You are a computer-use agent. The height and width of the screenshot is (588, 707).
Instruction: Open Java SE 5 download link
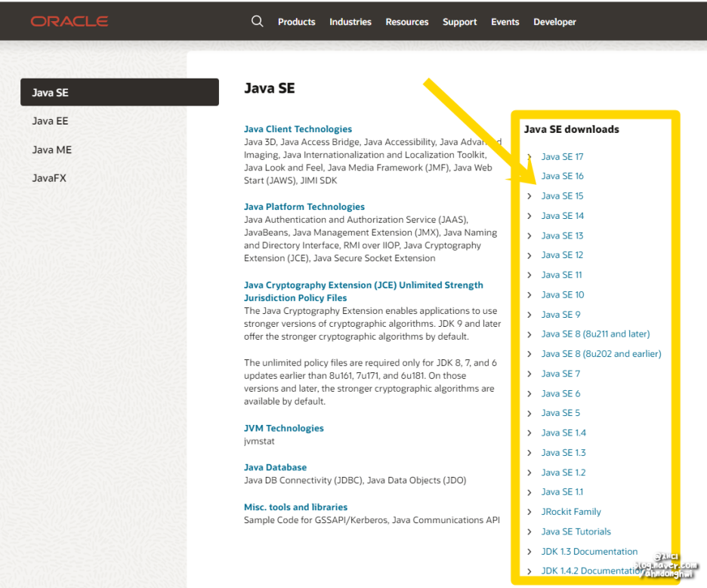pyautogui.click(x=560, y=413)
